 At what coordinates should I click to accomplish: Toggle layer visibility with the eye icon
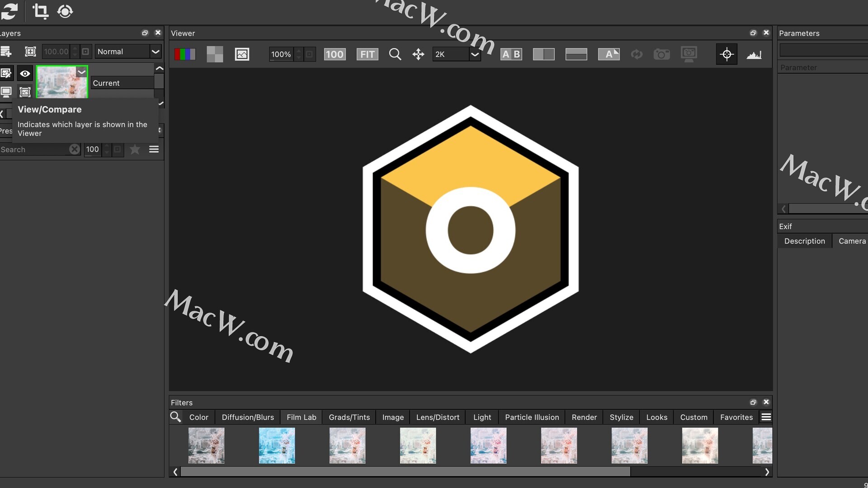point(25,73)
